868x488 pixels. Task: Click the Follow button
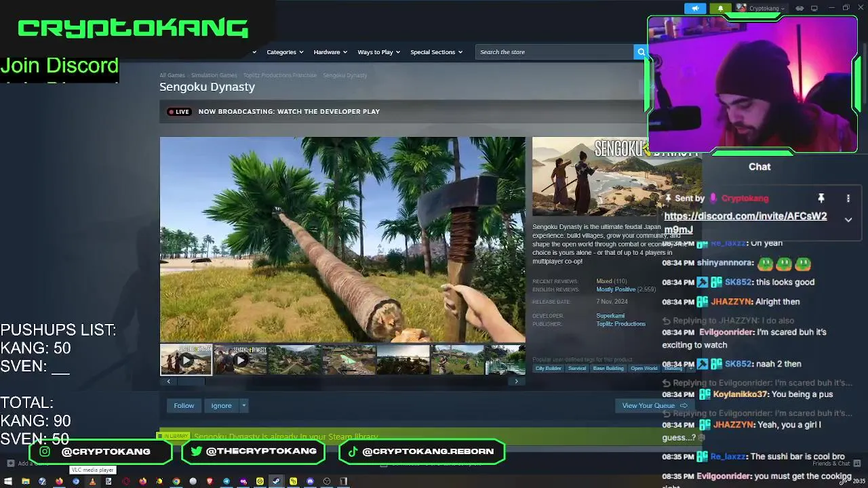pyautogui.click(x=184, y=405)
